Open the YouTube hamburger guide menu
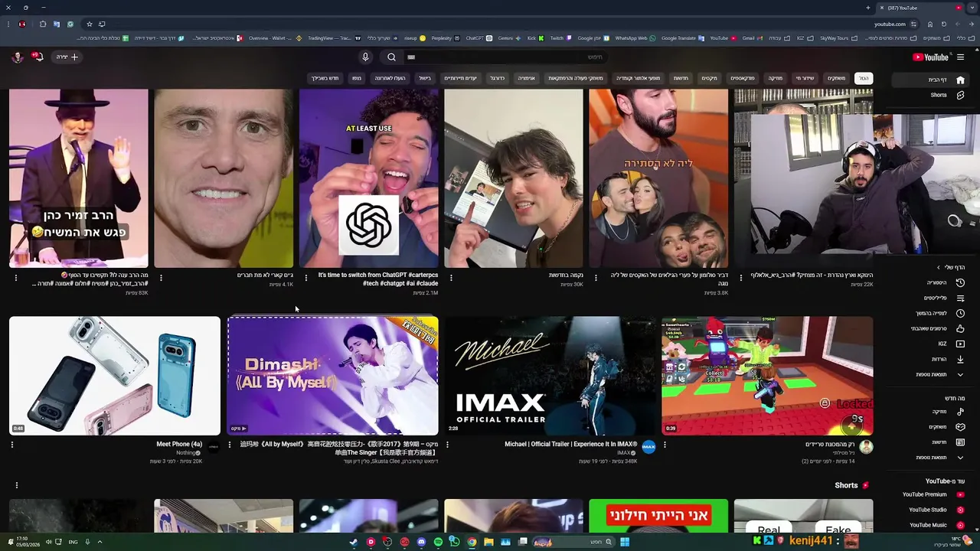The width and height of the screenshot is (980, 551). [960, 57]
